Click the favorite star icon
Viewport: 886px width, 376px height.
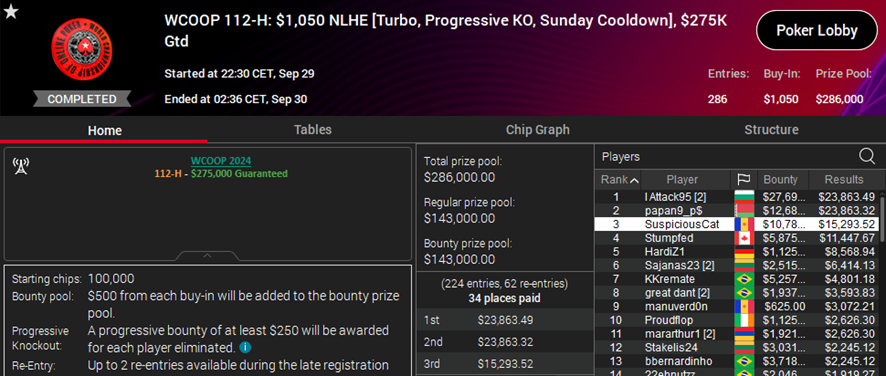[11, 11]
